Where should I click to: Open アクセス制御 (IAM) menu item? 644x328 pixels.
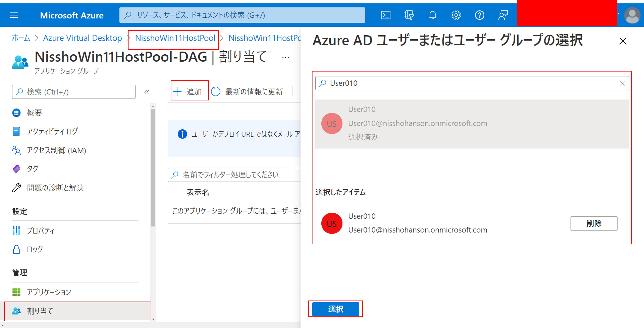click(56, 150)
